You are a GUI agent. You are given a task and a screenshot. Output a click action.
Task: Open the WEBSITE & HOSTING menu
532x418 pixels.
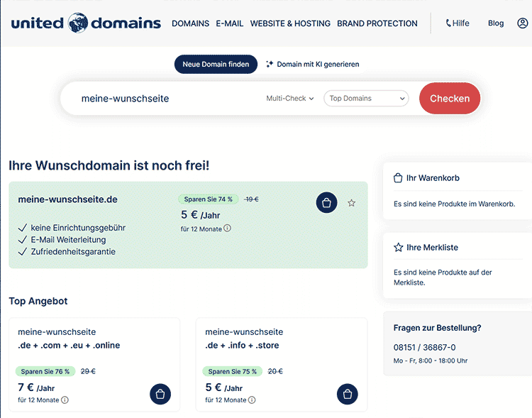click(x=290, y=23)
